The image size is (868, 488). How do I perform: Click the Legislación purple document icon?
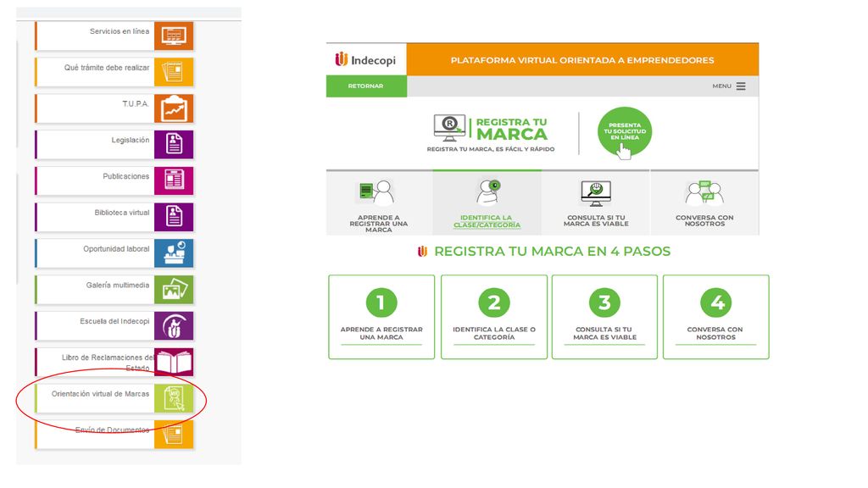tap(174, 144)
